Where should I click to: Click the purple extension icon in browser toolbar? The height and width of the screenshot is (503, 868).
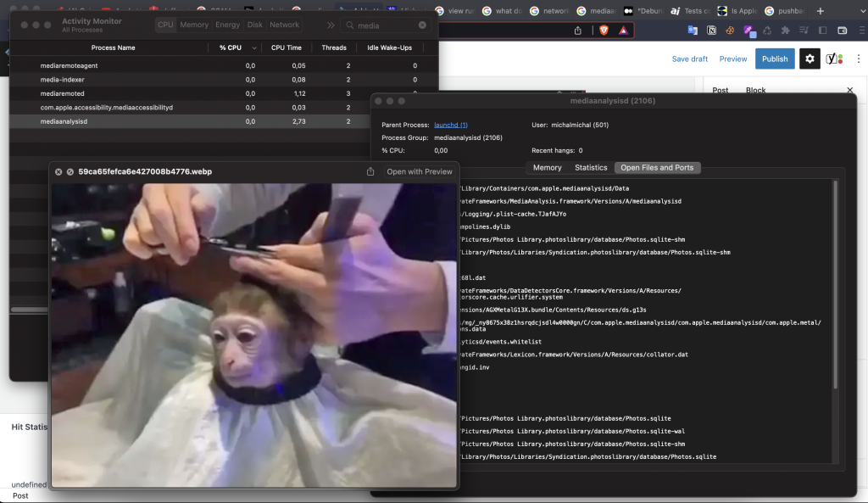point(749,31)
